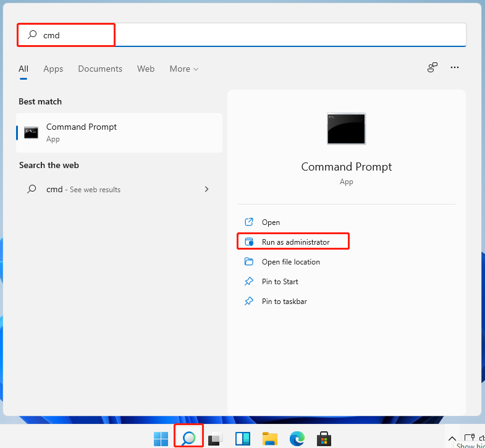Click the account/feedback icon beside ellipsis
The height and width of the screenshot is (448, 485).
(x=432, y=67)
